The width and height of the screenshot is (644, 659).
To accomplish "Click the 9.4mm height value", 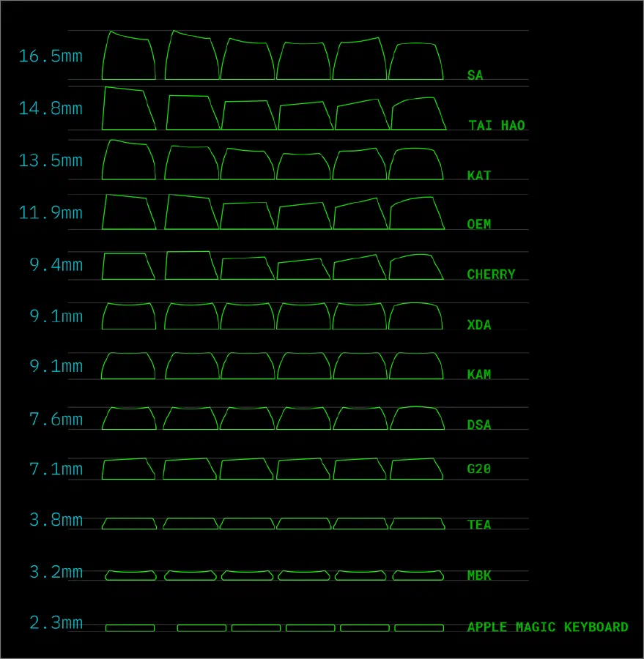I will (x=56, y=265).
